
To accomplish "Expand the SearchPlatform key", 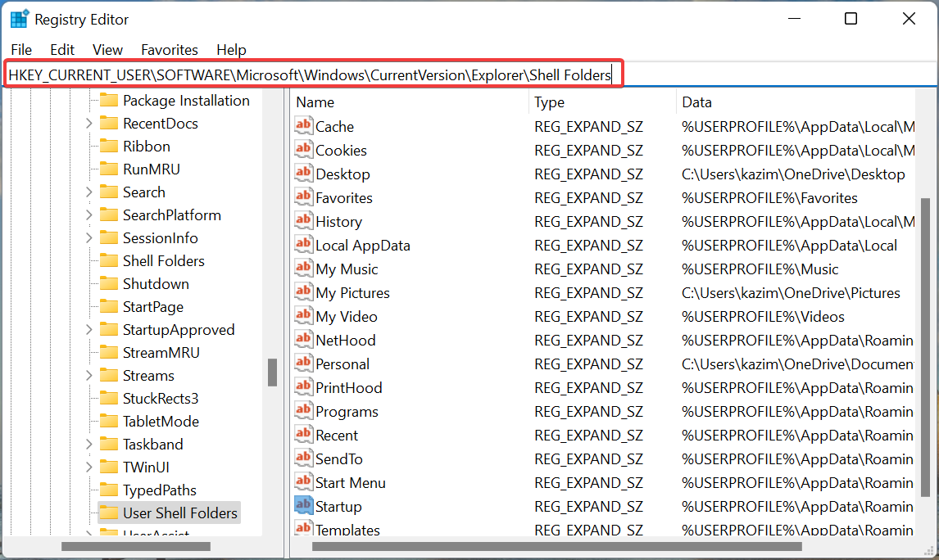I will tap(88, 215).
